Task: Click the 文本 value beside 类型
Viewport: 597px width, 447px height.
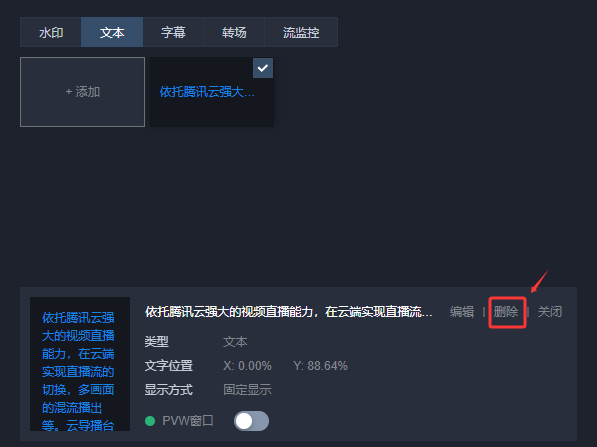Action: tap(235, 342)
